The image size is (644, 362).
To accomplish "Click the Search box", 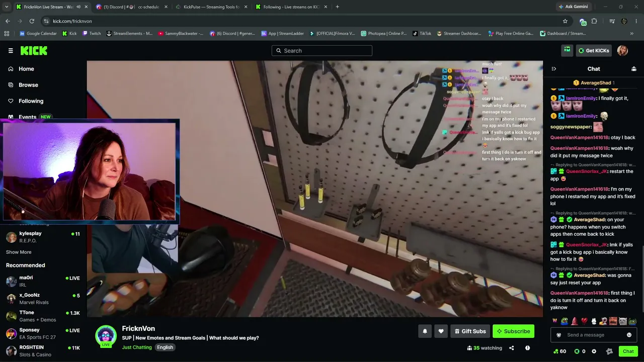I will tap(322, 51).
